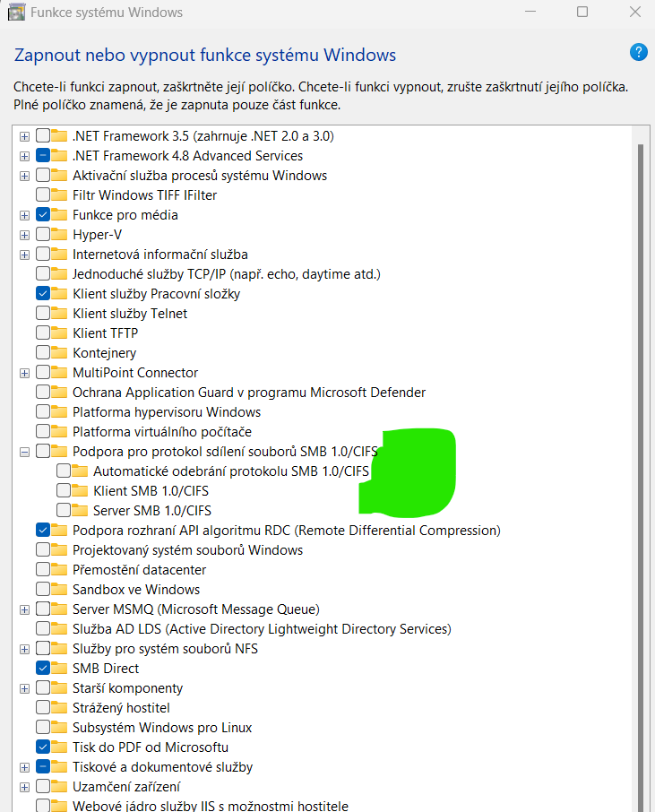Expand the Hyper-V node

[x=24, y=235]
